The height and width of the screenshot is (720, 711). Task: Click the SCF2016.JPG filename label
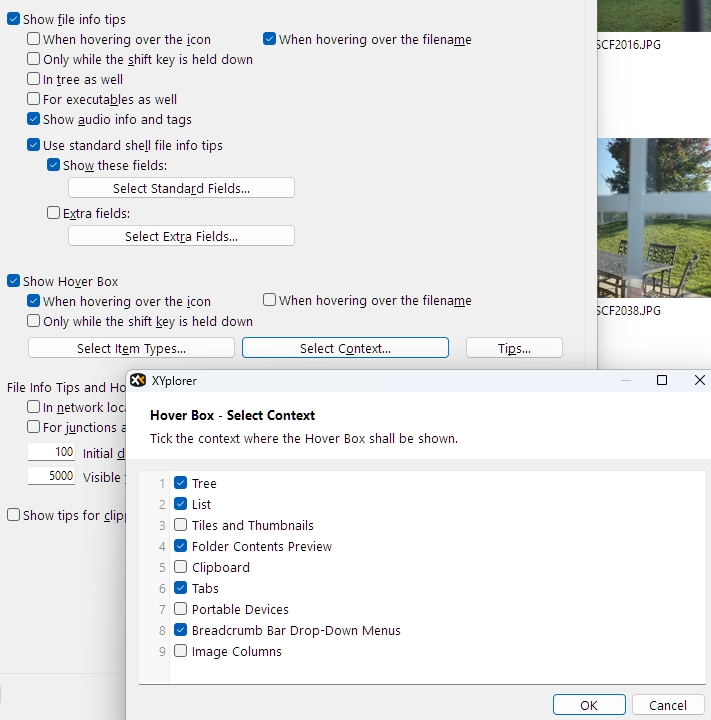pos(629,45)
